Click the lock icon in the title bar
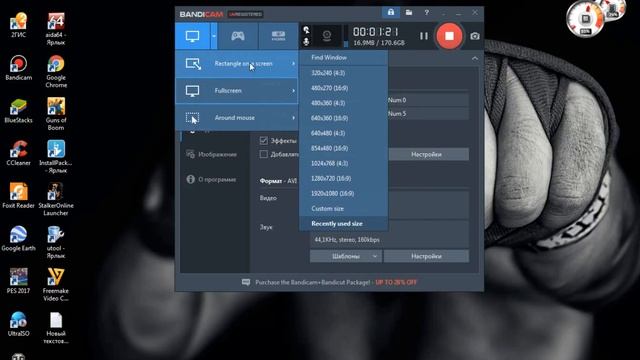Screen dimensions: 640x360 point(391,13)
